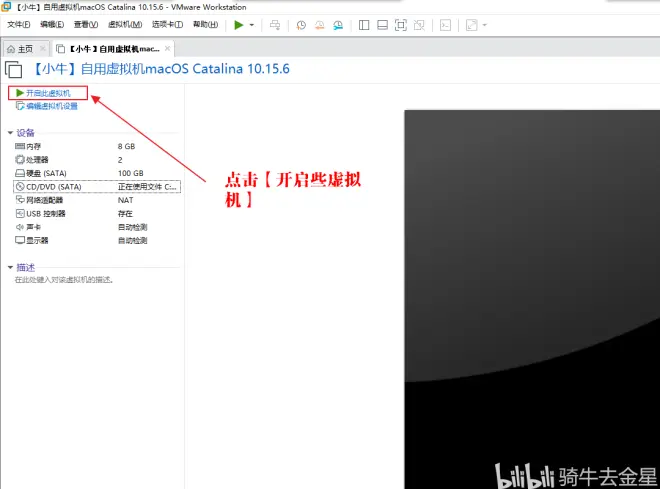Close the 【小牛】自用虚拟机 tab

tap(168, 48)
